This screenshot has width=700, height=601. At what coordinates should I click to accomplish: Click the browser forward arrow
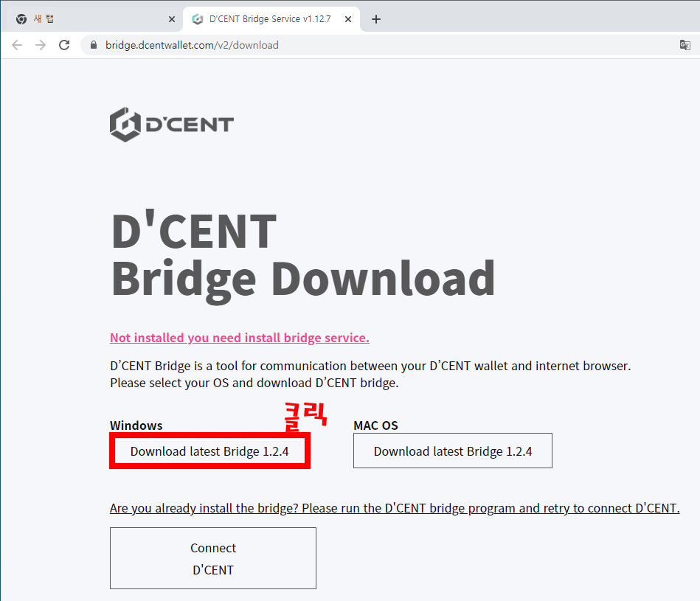click(x=41, y=45)
